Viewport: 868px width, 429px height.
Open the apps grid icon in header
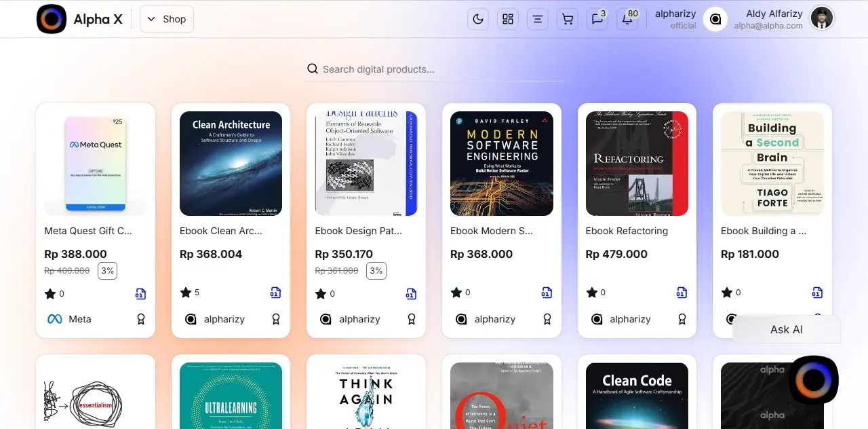[x=508, y=19]
